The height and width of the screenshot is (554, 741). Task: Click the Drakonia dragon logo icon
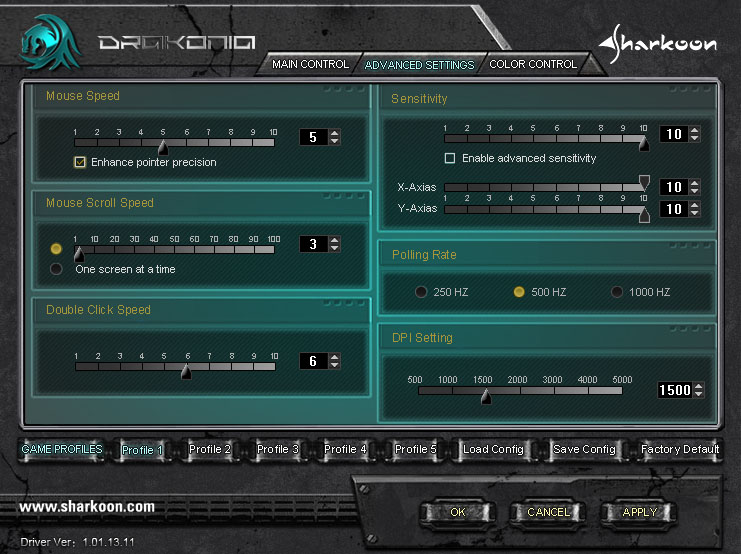(x=50, y=43)
